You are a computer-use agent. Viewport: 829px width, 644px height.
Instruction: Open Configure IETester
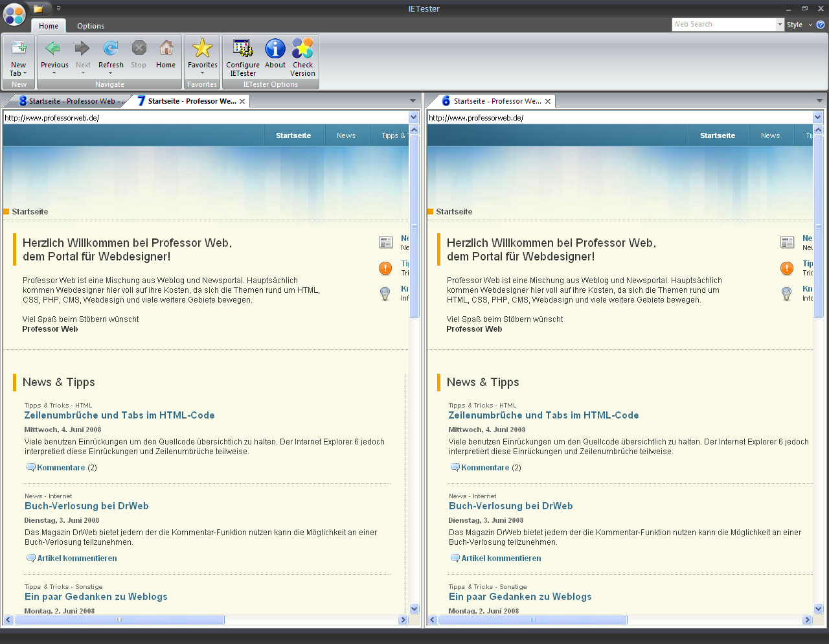pyautogui.click(x=243, y=58)
